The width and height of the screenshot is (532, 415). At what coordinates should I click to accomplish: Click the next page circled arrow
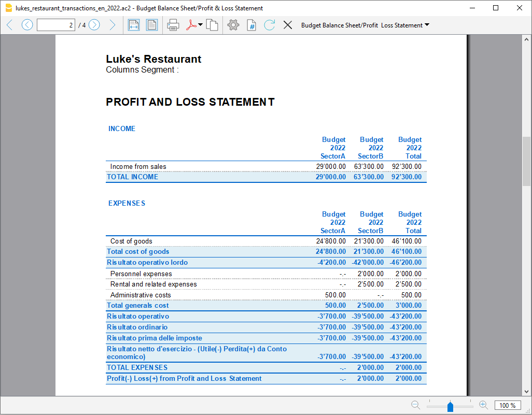(94, 25)
